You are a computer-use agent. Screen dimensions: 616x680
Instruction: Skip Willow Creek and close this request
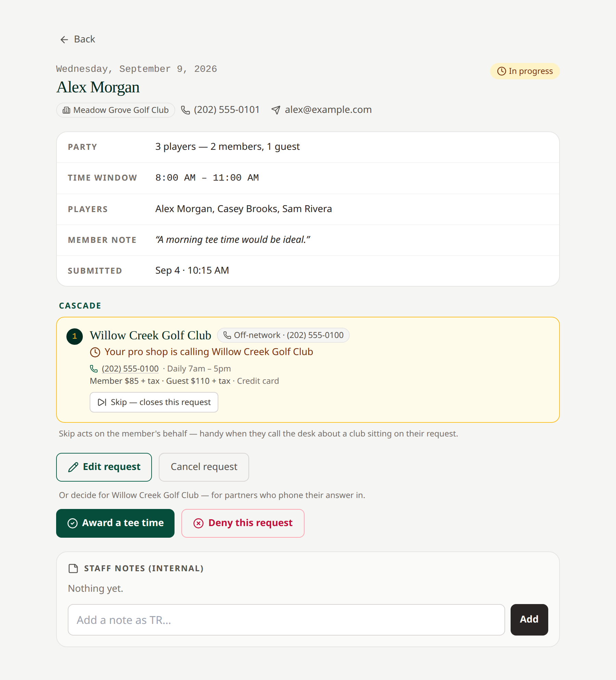tap(154, 402)
